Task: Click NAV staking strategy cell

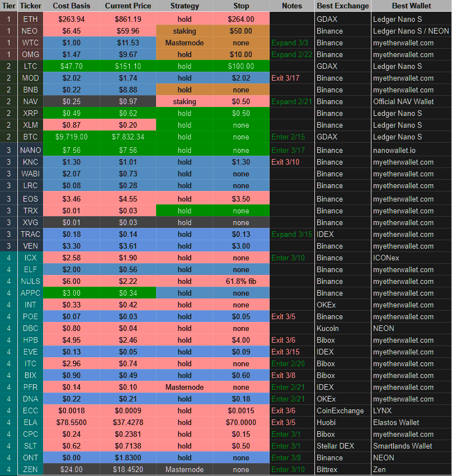Action: coord(184,101)
